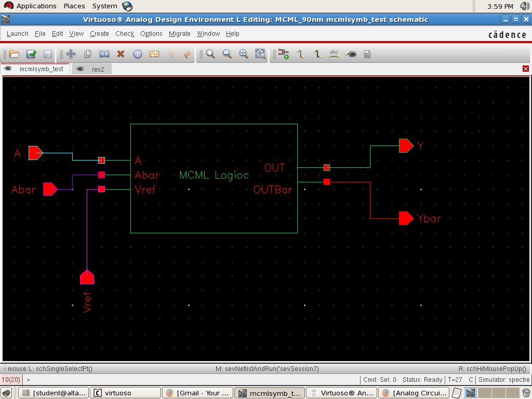532x399 pixels.
Task: Click the OUT terminal label
Action: (x=274, y=168)
